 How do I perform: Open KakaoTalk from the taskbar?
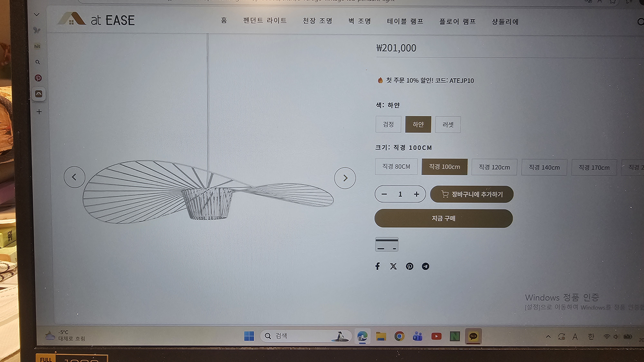[x=473, y=336]
